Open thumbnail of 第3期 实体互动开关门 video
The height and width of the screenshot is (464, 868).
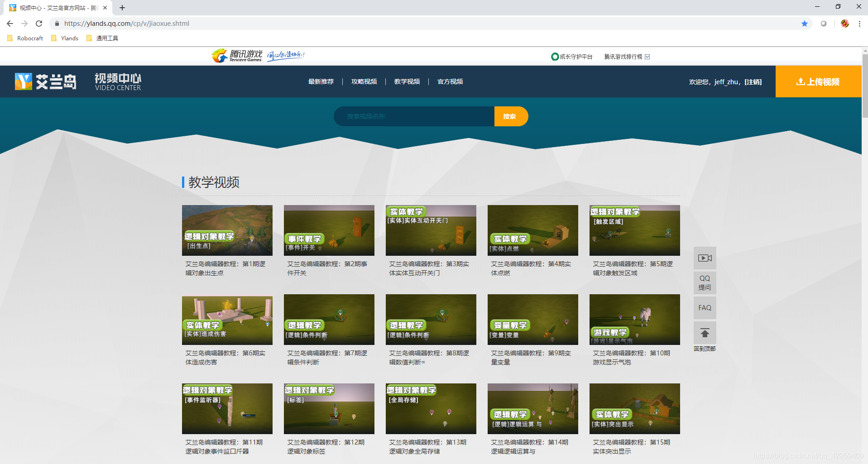(431, 230)
